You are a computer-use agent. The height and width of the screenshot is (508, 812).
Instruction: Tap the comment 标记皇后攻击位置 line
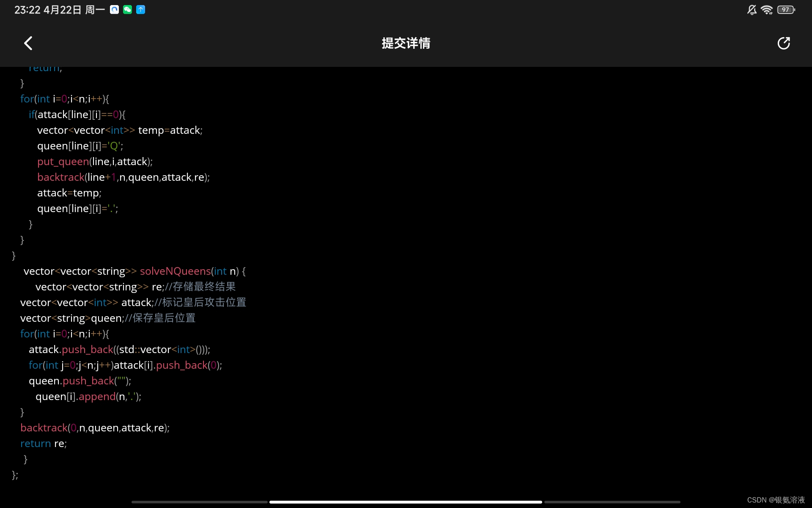(x=133, y=303)
